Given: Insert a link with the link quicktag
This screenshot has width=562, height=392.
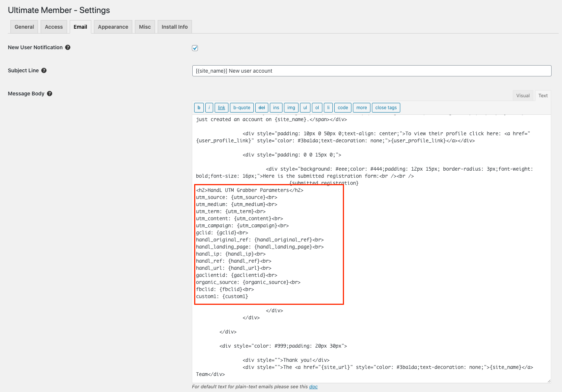Looking at the screenshot, I should coord(221,108).
